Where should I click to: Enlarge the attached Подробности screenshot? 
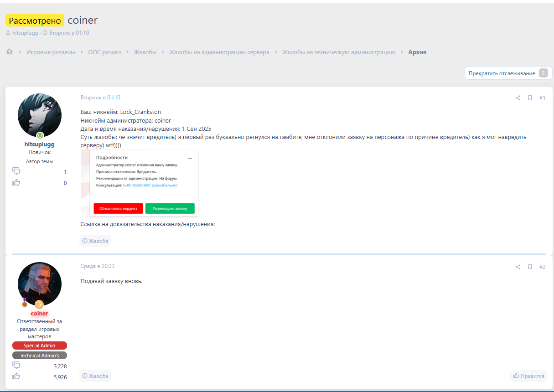pyautogui.click(x=140, y=183)
